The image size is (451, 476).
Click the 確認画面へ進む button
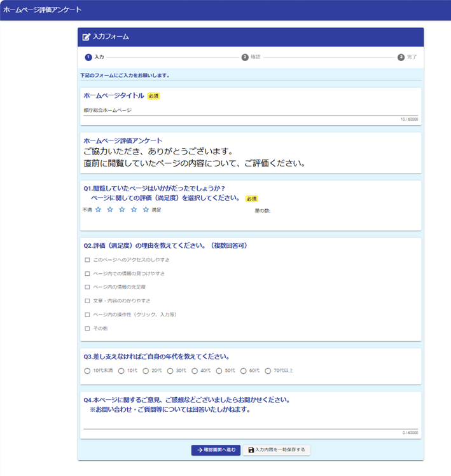coord(216,450)
